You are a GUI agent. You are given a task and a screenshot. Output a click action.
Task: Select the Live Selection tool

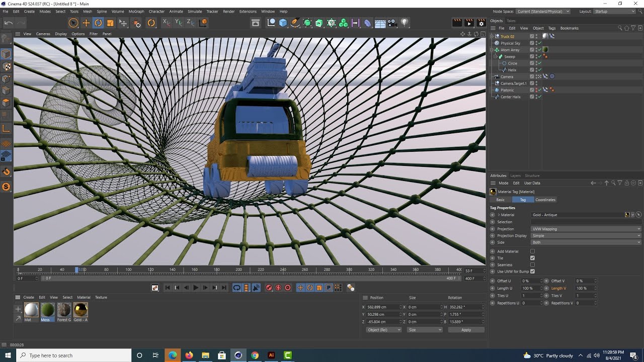73,23
